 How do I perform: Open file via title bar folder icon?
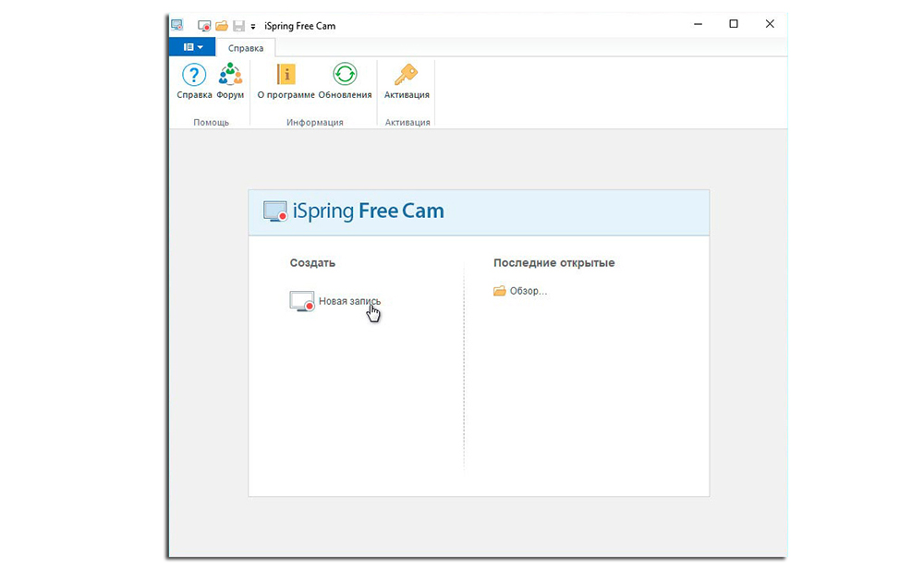(x=222, y=26)
